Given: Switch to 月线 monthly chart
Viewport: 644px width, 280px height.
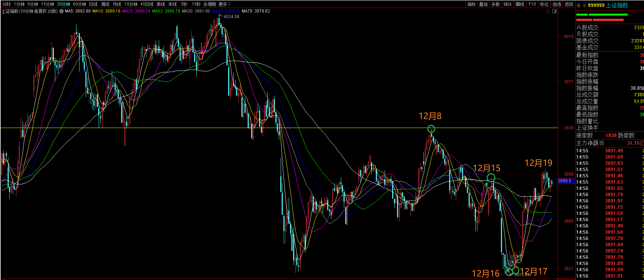Looking at the screenshot, I should point(117,4).
